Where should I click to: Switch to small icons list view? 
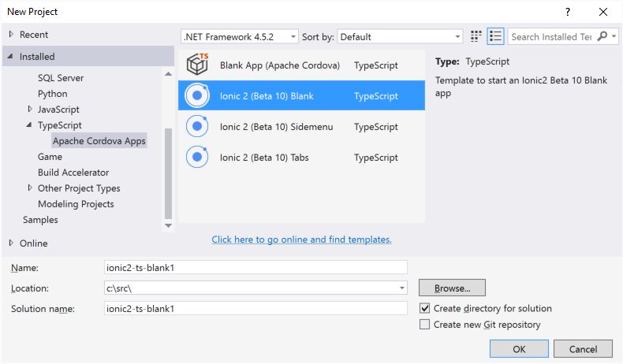[495, 36]
